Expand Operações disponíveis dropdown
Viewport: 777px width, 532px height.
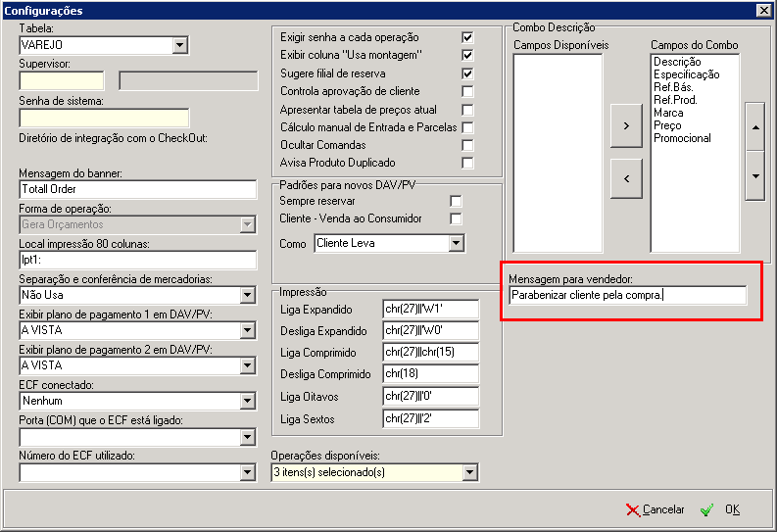(469, 472)
